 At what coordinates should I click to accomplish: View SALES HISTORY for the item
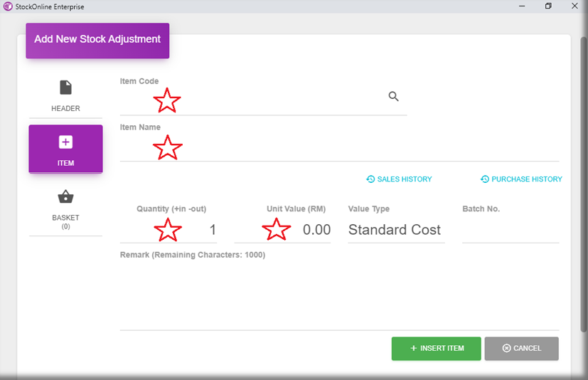pos(399,179)
